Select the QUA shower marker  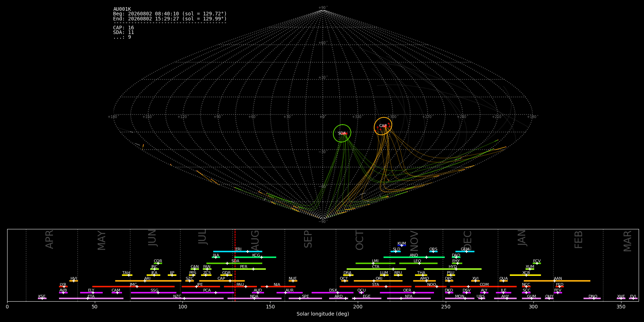(x=503, y=281)
